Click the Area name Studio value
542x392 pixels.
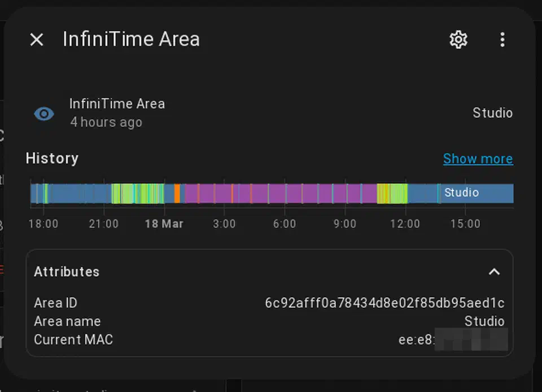[484, 321]
